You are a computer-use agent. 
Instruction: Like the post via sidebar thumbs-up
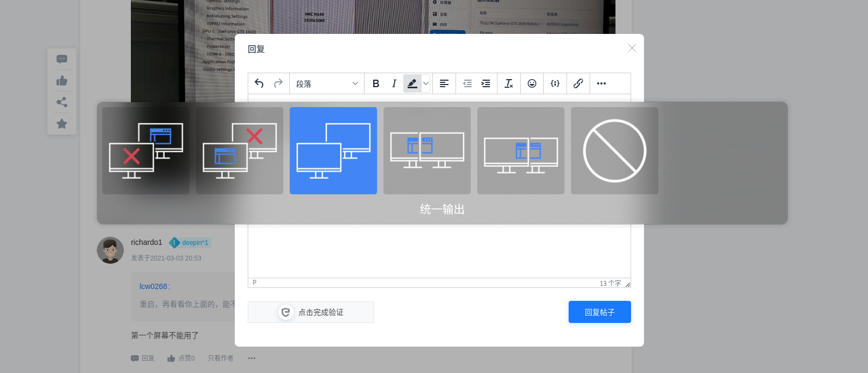(62, 81)
